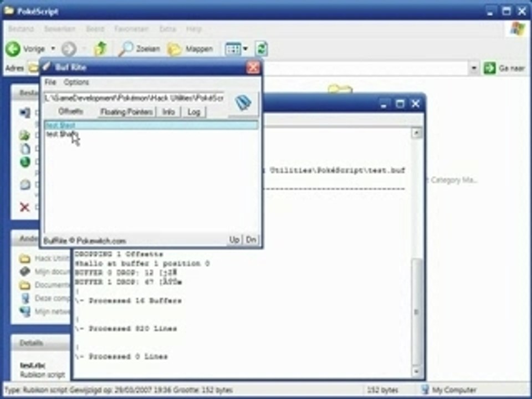Open Help menu in Explorer
This screenshot has width=532, height=399.
194,29
